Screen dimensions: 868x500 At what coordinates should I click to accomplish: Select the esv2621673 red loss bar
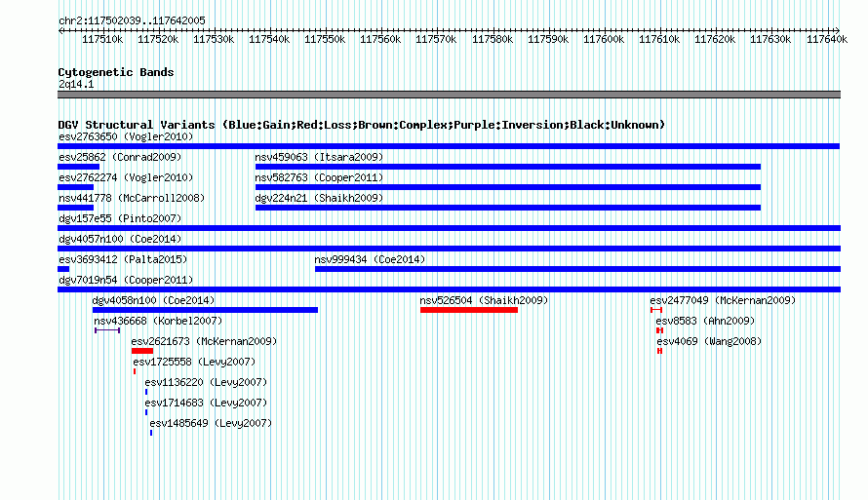(142, 351)
